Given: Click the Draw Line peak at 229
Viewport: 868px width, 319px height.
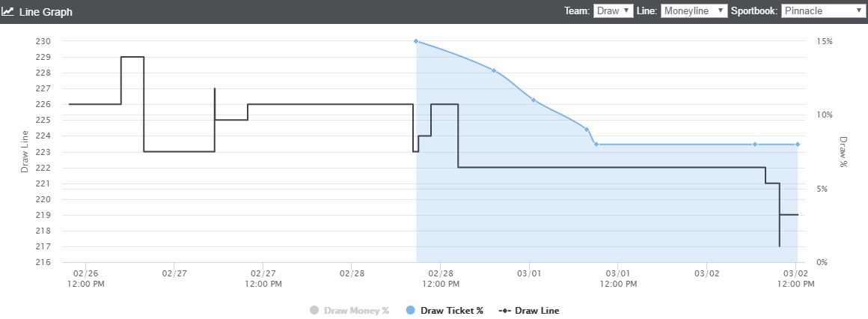Looking at the screenshot, I should click(x=132, y=56).
